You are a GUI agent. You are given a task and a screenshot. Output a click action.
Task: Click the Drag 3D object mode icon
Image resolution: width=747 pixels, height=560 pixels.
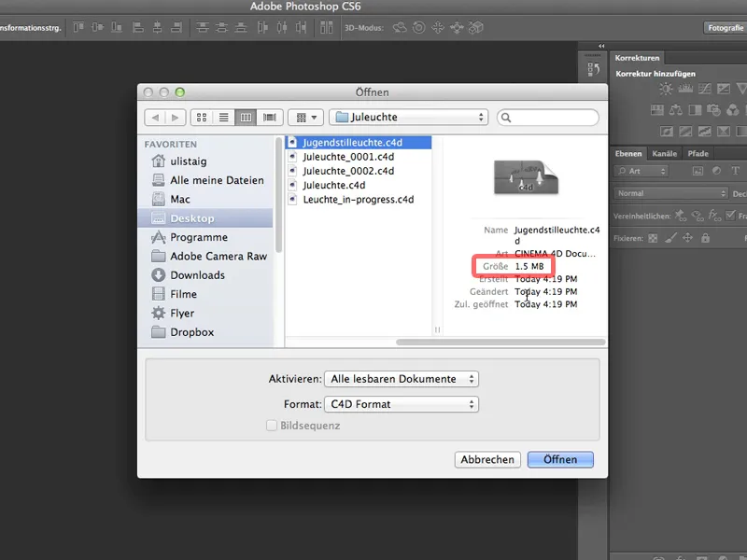(x=438, y=28)
